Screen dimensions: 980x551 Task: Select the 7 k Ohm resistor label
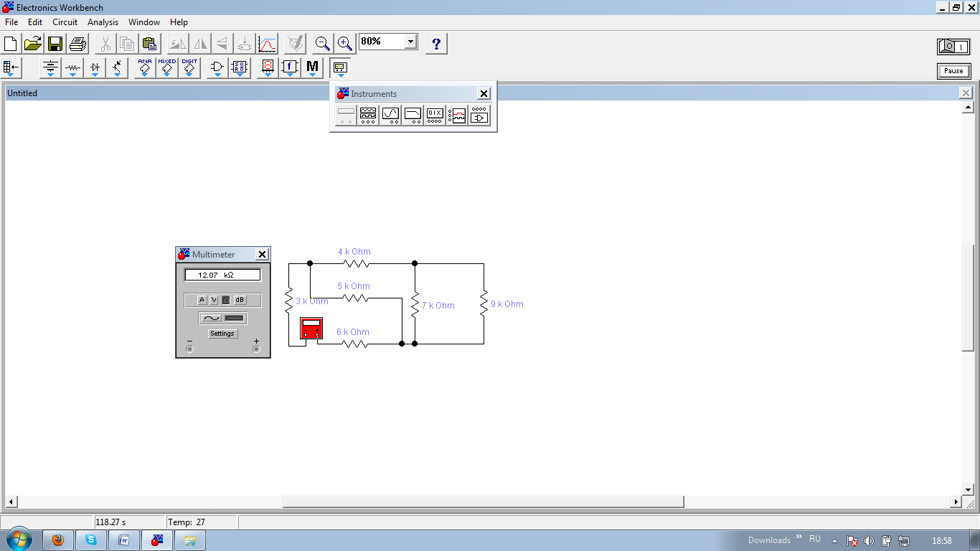[x=438, y=306]
